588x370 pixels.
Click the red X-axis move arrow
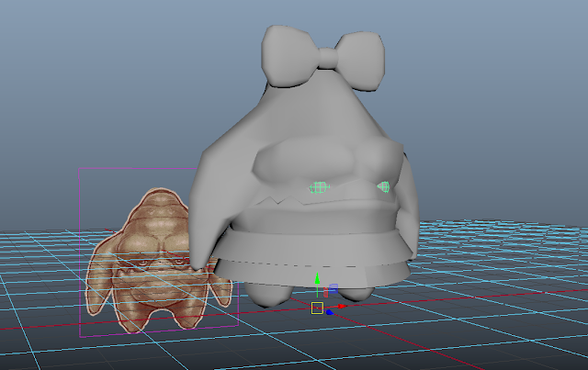tap(342, 307)
